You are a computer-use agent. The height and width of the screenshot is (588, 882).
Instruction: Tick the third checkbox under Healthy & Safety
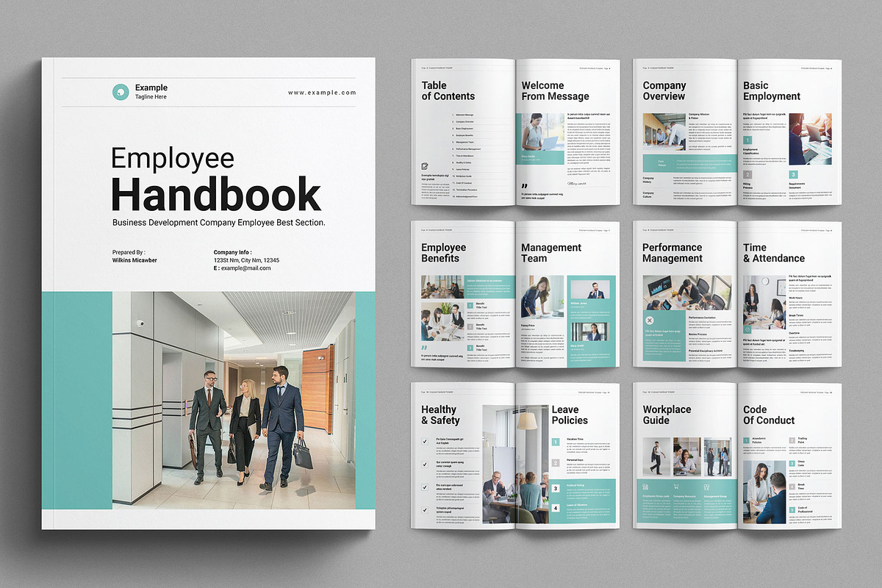425,487
